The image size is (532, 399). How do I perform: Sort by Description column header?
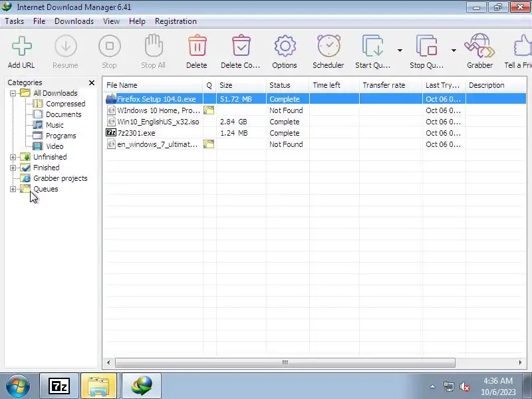(496, 85)
